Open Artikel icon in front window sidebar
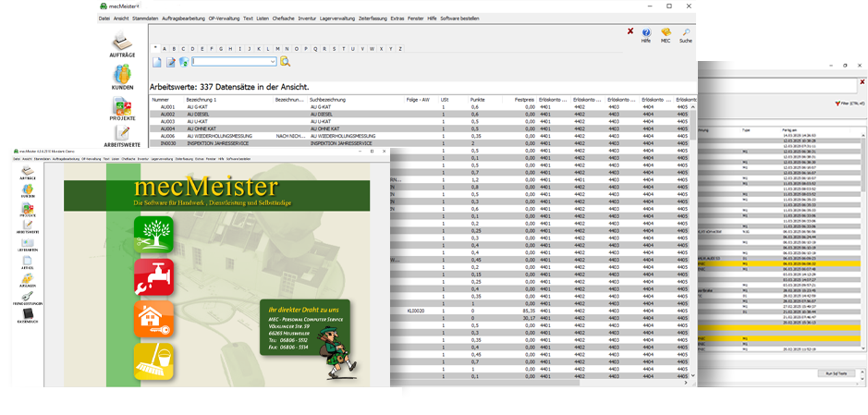 click(28, 262)
